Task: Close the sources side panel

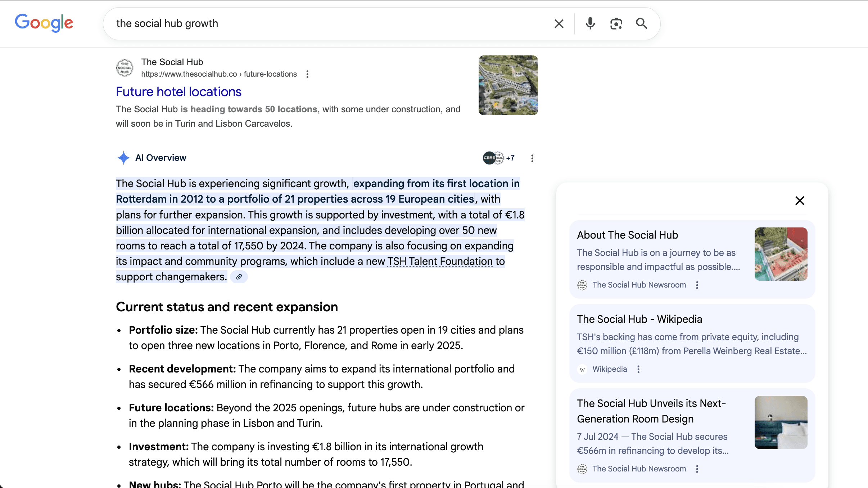Action: [x=800, y=200]
